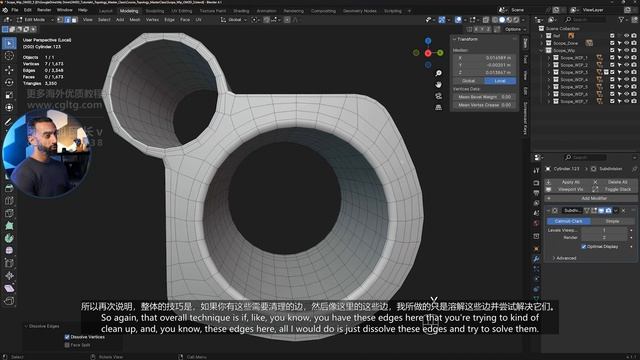This screenshot has width=640, height=360.
Task: Click Add Modifier button
Action: (x=590, y=198)
